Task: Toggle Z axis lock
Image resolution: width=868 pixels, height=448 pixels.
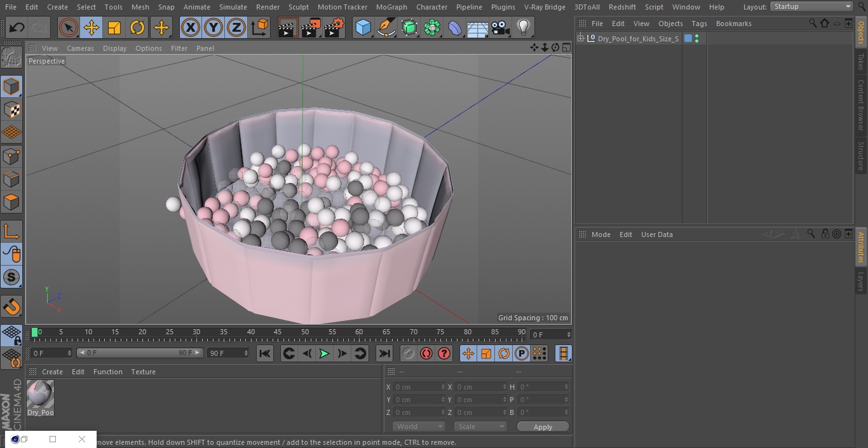Action: click(236, 28)
